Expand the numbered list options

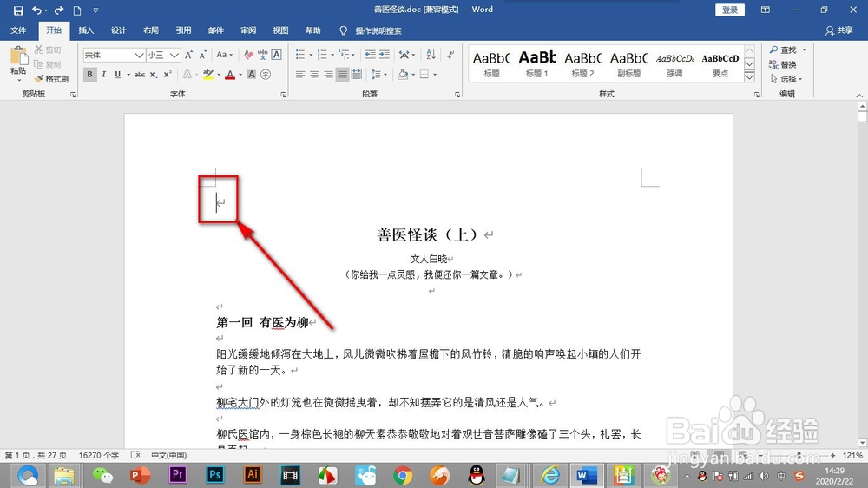pyautogui.click(x=332, y=55)
